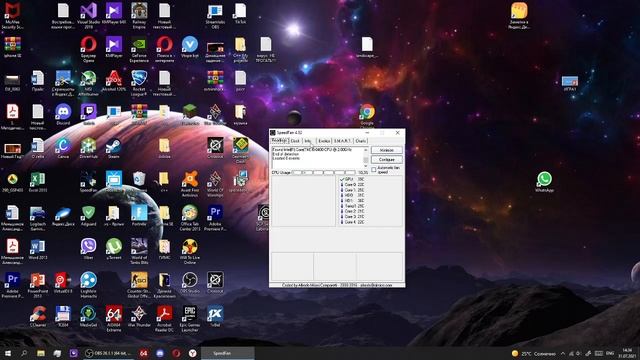Select the Fortnite desktop icon

point(139,216)
